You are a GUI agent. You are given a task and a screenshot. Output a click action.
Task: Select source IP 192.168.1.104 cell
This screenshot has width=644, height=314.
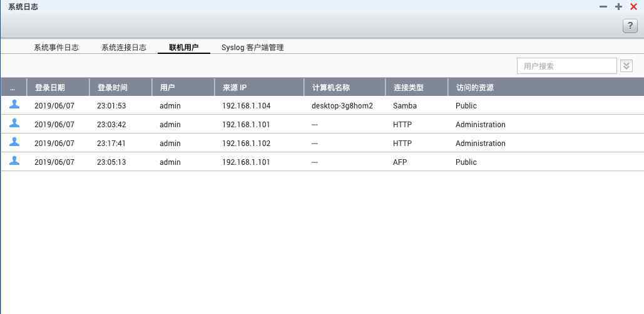[247, 106]
